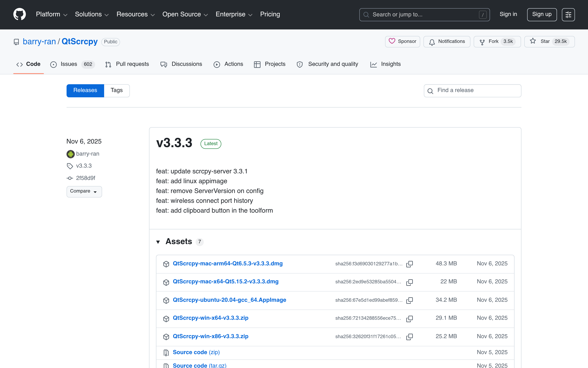Open the 2f58d9f commit link
This screenshot has height=368, width=588.
[86, 178]
